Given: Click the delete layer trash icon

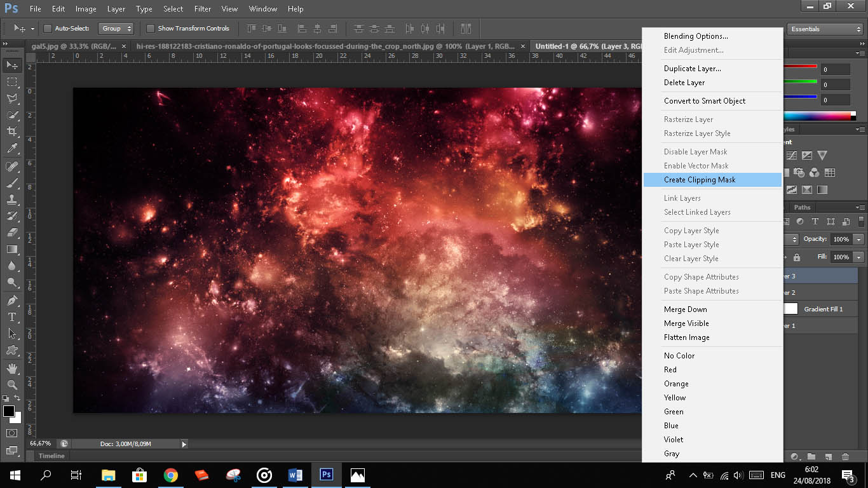Looking at the screenshot, I should point(845,456).
